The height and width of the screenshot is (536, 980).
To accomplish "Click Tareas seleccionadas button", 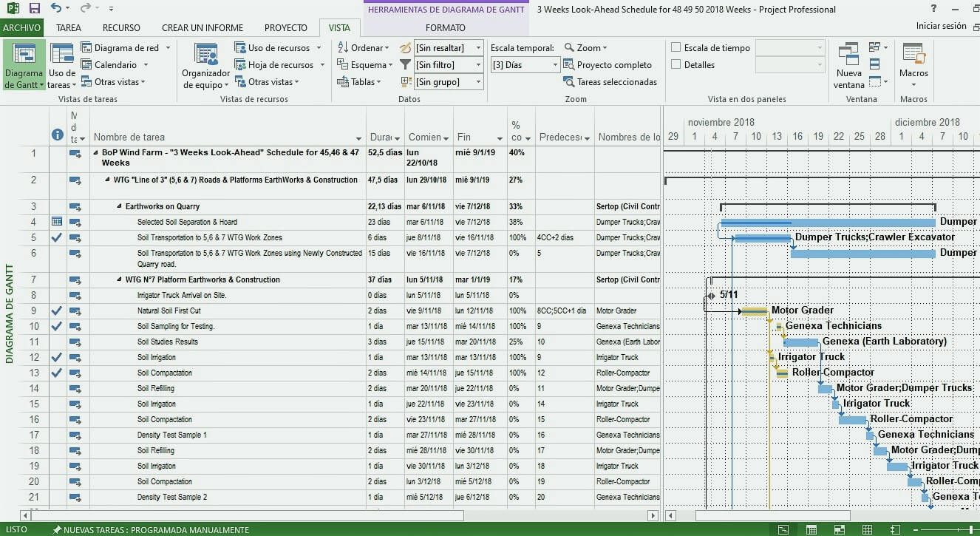I will coord(610,82).
